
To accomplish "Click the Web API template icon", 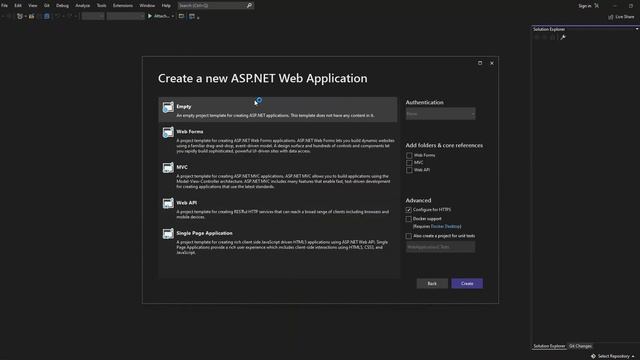I will click(168, 203).
